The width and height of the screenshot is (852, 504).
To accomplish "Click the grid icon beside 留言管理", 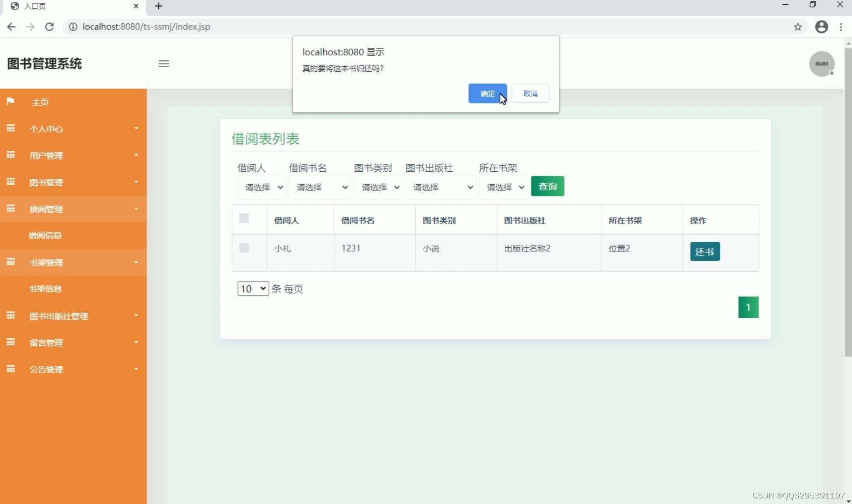I will pos(11,342).
